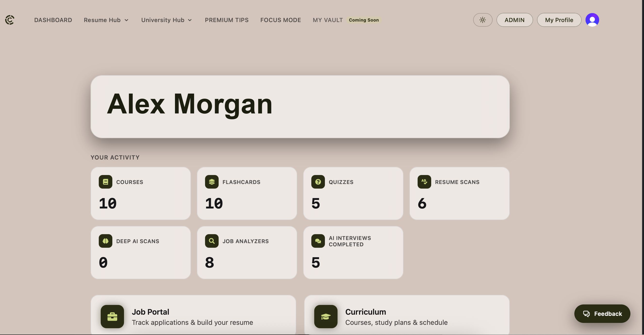Click the Admin button
Viewport: 644px width, 335px height.
514,20
